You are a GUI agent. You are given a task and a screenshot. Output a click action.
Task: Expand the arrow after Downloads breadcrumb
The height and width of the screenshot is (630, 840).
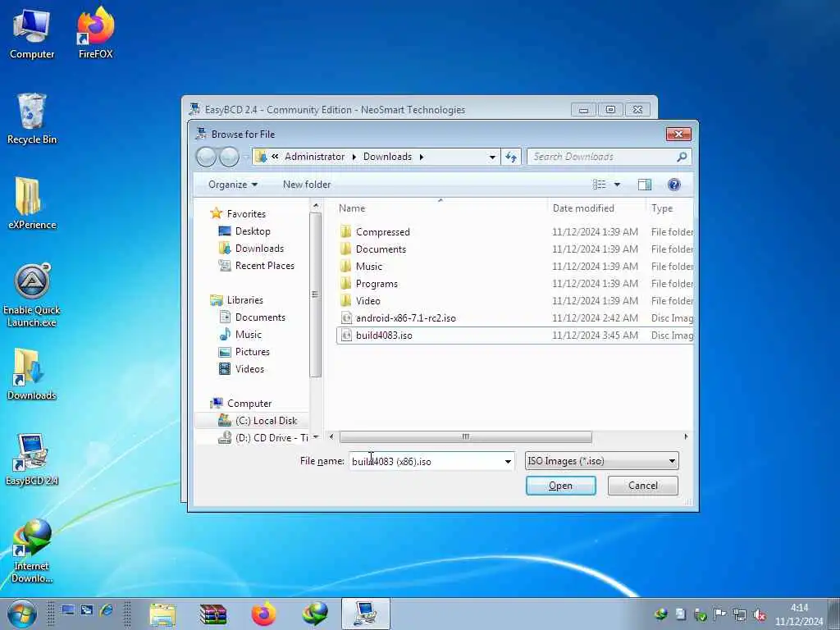(x=421, y=157)
